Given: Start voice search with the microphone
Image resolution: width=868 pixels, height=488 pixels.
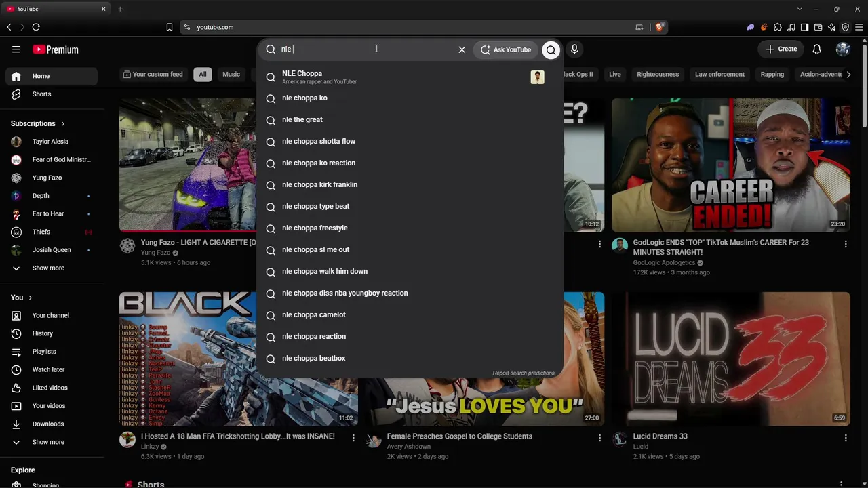Looking at the screenshot, I should pyautogui.click(x=574, y=49).
